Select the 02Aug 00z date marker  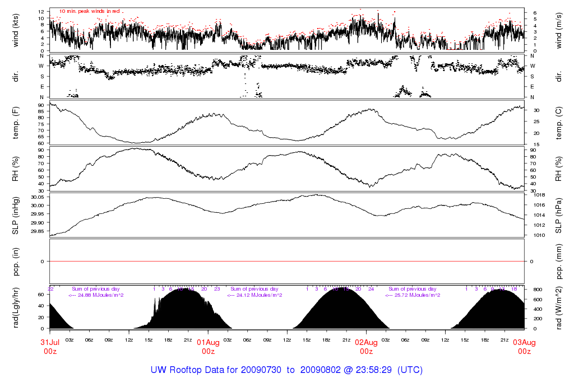tap(366, 347)
